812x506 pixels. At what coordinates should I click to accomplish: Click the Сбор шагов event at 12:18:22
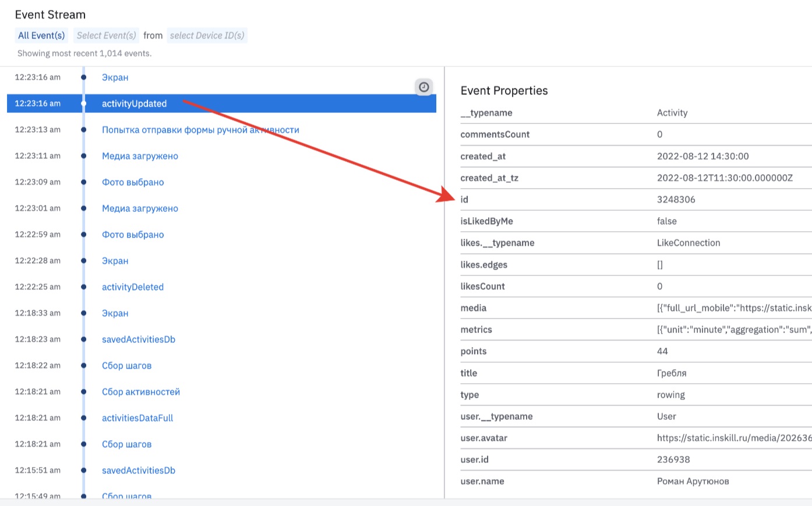[x=126, y=366]
